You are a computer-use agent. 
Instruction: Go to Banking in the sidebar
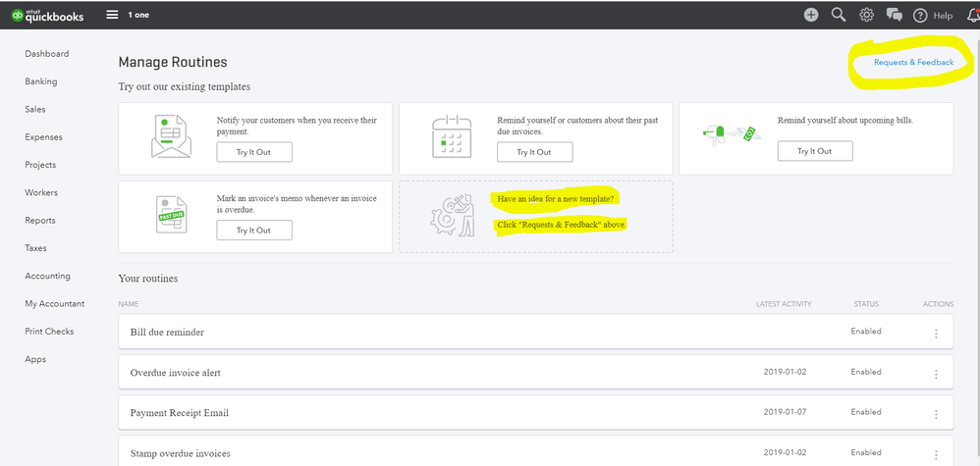[41, 81]
